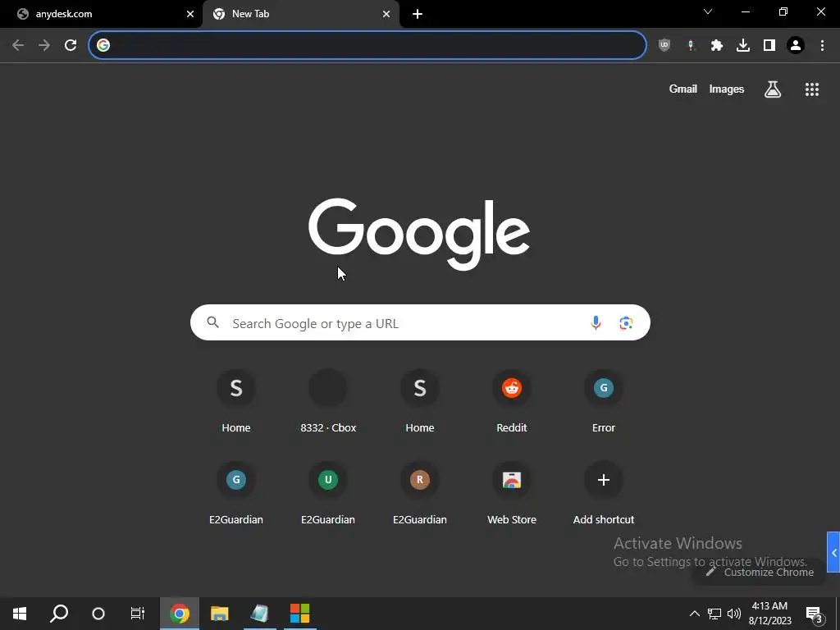Open the uBlock Origin extension
This screenshot has width=840, height=630.
point(664,45)
